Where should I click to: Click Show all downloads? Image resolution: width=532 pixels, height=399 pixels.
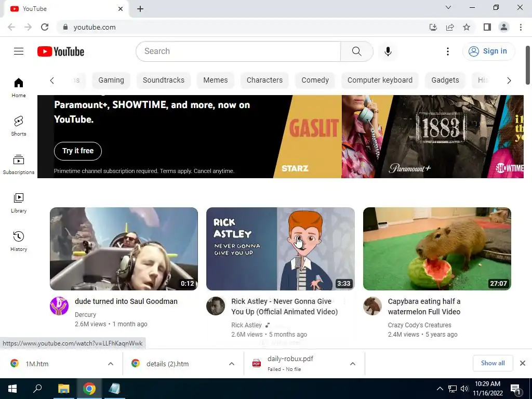493,363
